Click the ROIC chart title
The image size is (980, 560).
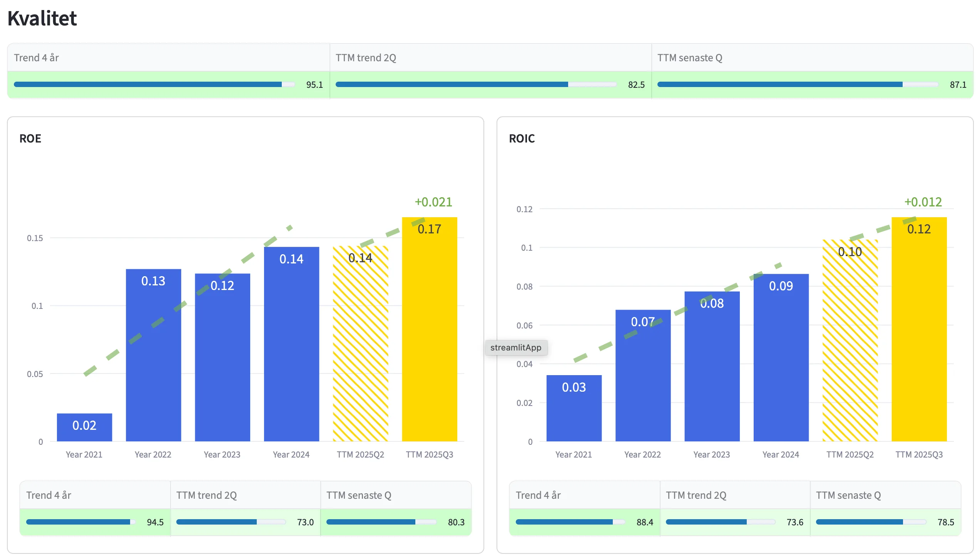pyautogui.click(x=522, y=138)
